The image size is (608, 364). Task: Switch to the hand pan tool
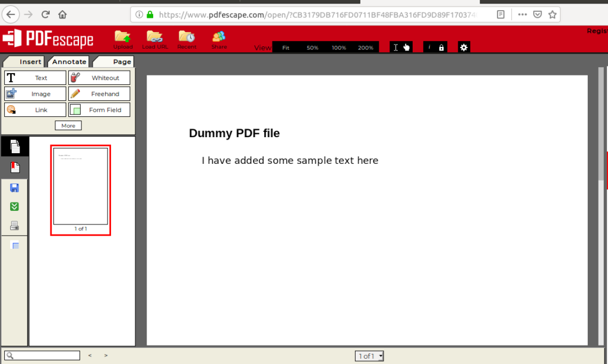pyautogui.click(x=407, y=48)
